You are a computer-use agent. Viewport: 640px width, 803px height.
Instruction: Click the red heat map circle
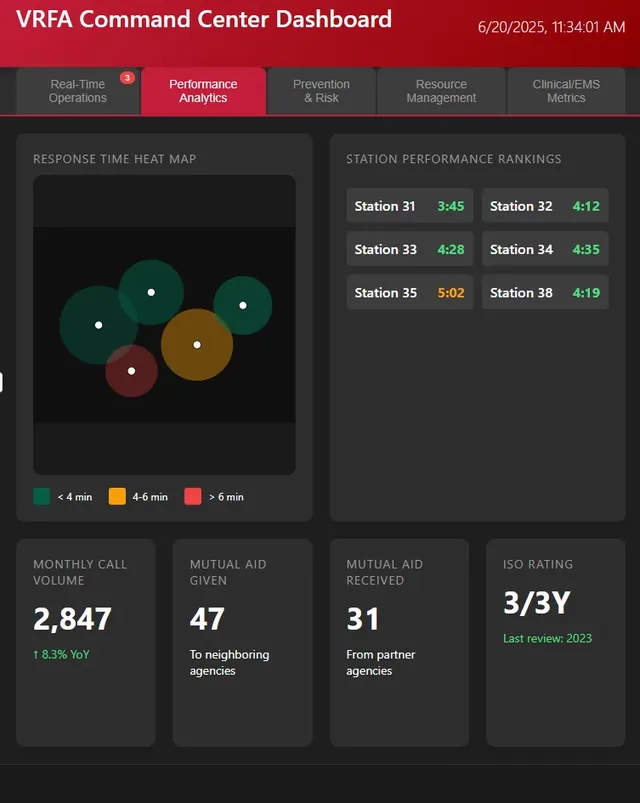coord(132,371)
